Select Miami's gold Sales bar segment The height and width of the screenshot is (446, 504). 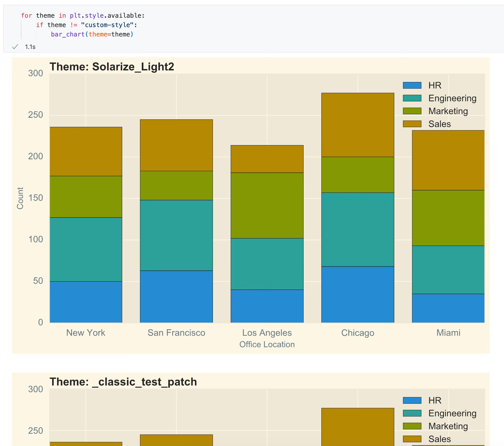(x=448, y=160)
